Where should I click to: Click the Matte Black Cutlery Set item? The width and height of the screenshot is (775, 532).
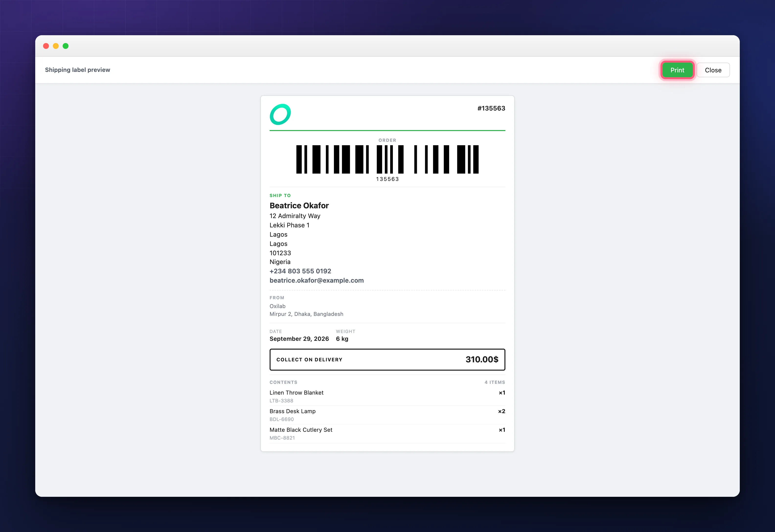301,430
